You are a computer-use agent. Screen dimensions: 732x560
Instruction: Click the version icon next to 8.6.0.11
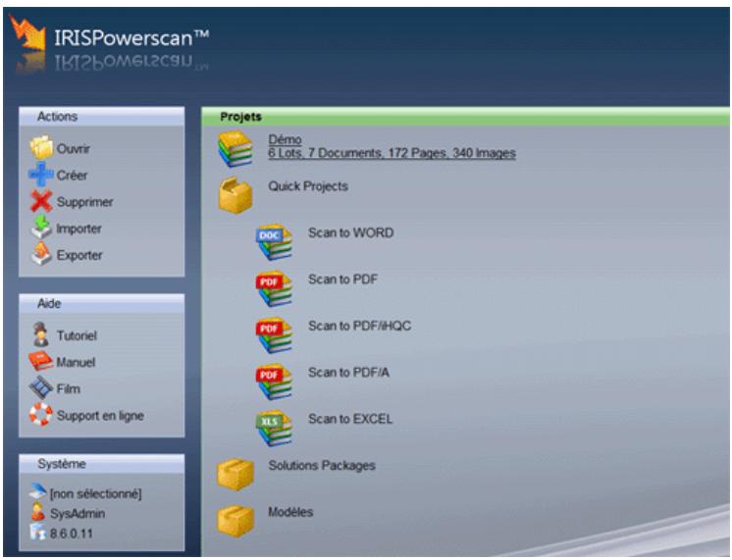[x=38, y=532]
